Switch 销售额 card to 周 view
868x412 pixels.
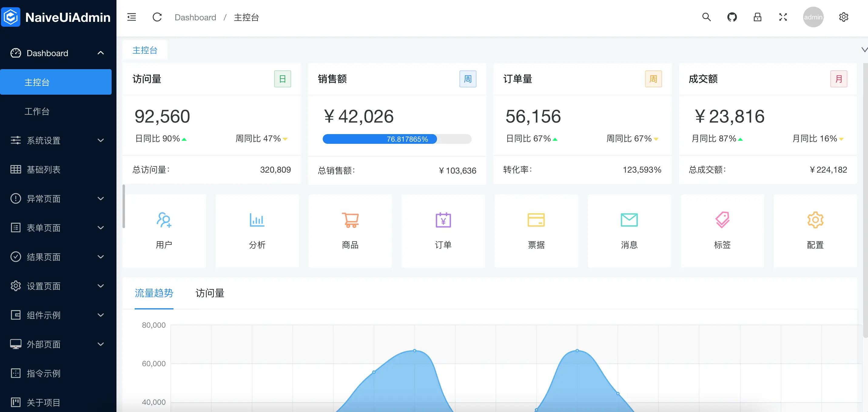click(468, 79)
